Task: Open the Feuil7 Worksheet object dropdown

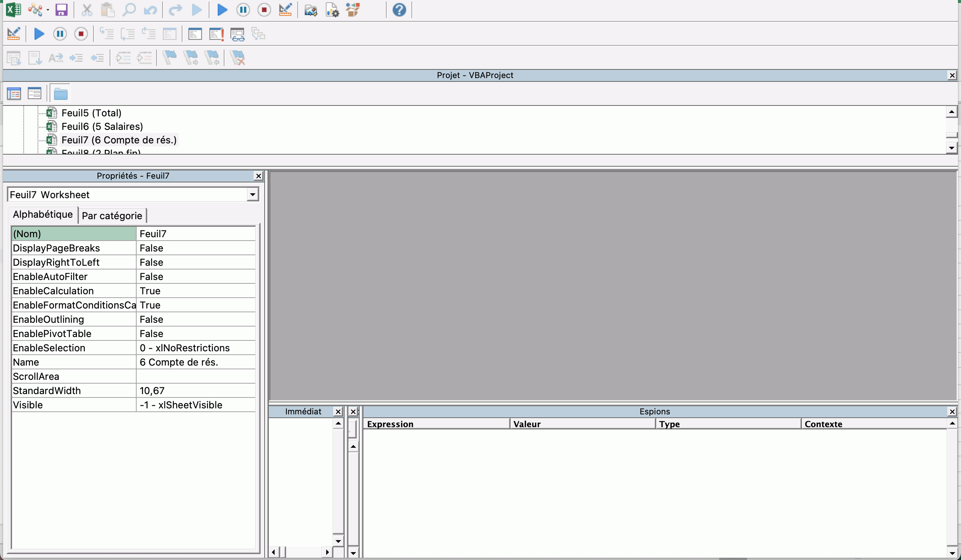Action: [x=252, y=195]
